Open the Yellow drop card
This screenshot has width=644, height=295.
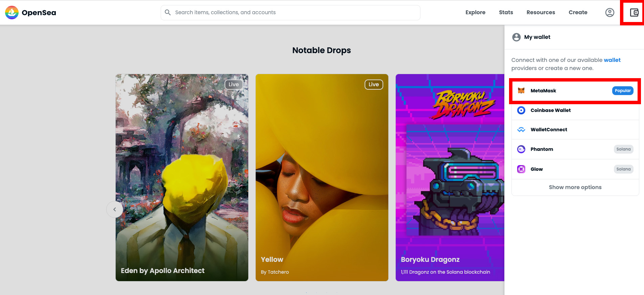(x=322, y=178)
